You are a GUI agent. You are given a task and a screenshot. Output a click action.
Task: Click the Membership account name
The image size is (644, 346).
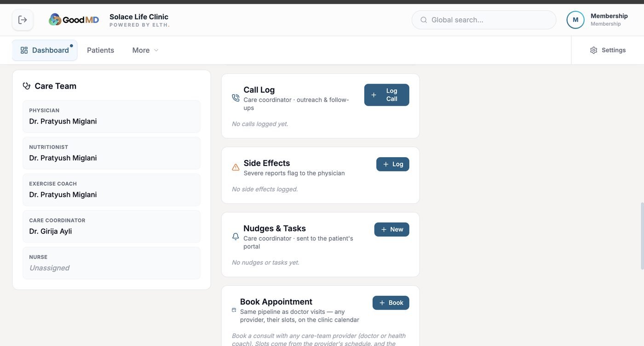609,16
